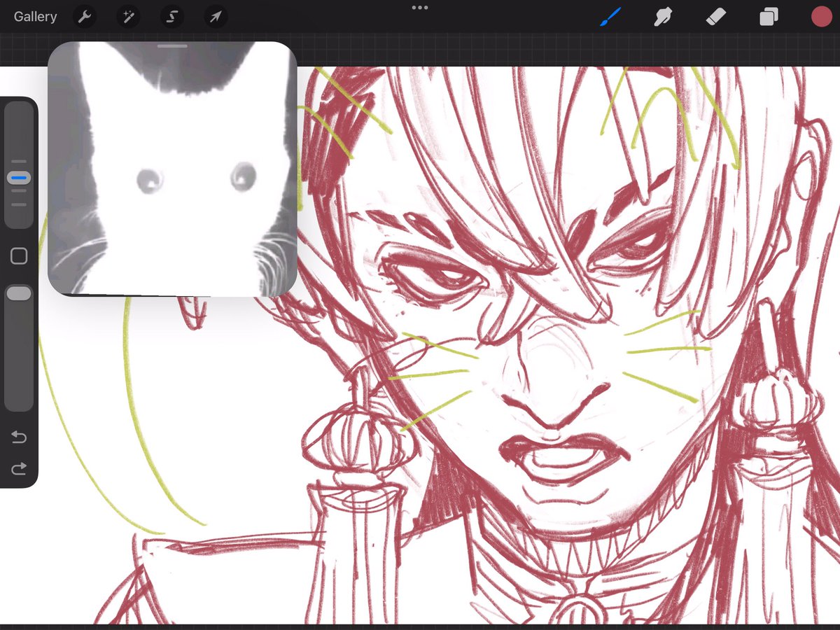This screenshot has height=630, width=840.
Task: Tap the reference window grab handle
Action: (x=172, y=47)
